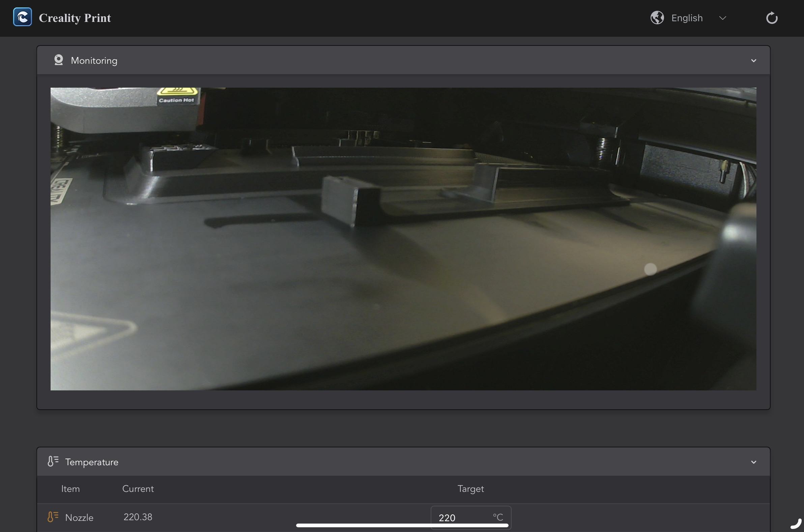Click the Creality Print title text
Image resolution: width=804 pixels, height=532 pixels.
click(x=75, y=18)
